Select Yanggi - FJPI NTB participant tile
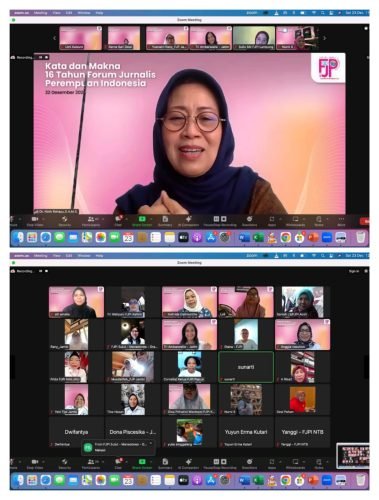This screenshot has height=500, width=379. coord(302,432)
